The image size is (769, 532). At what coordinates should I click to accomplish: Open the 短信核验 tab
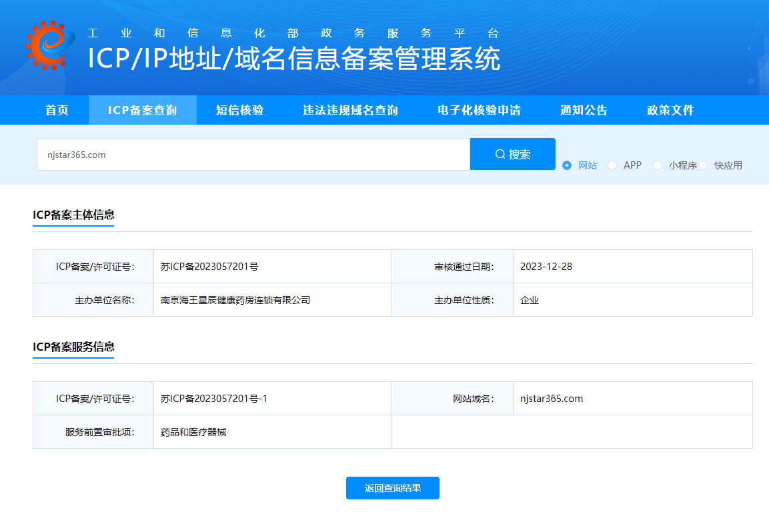(x=240, y=110)
